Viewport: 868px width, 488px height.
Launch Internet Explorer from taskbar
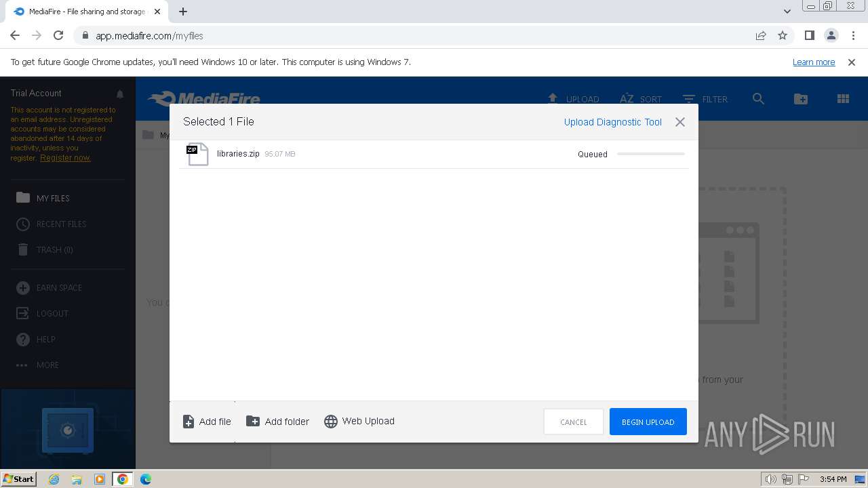[54, 479]
